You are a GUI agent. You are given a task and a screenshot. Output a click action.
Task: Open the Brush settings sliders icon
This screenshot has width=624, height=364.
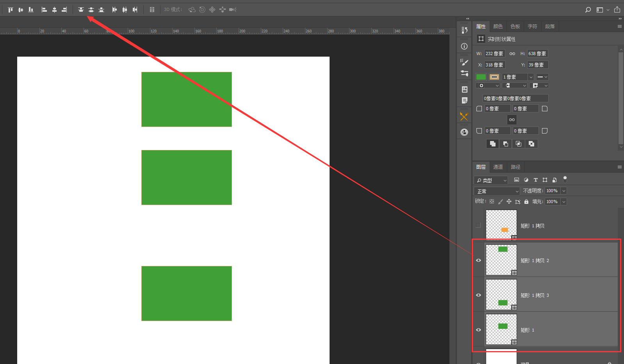pos(464,73)
